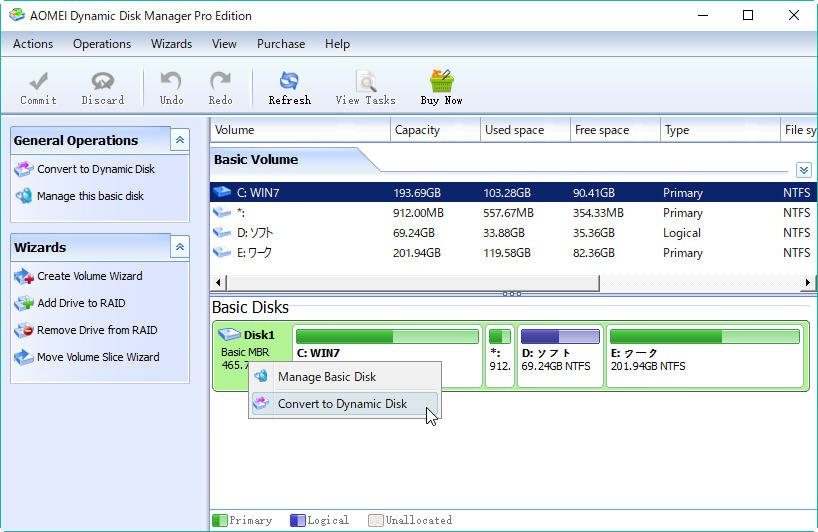The width and height of the screenshot is (818, 532).
Task: Sort by the Capacity column header
Action: [436, 130]
